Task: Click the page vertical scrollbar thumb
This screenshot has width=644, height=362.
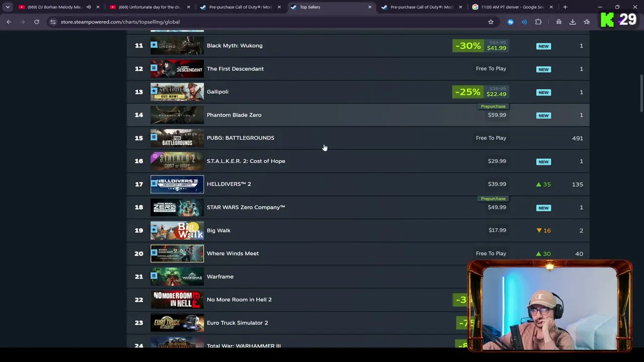Action: (x=641, y=94)
